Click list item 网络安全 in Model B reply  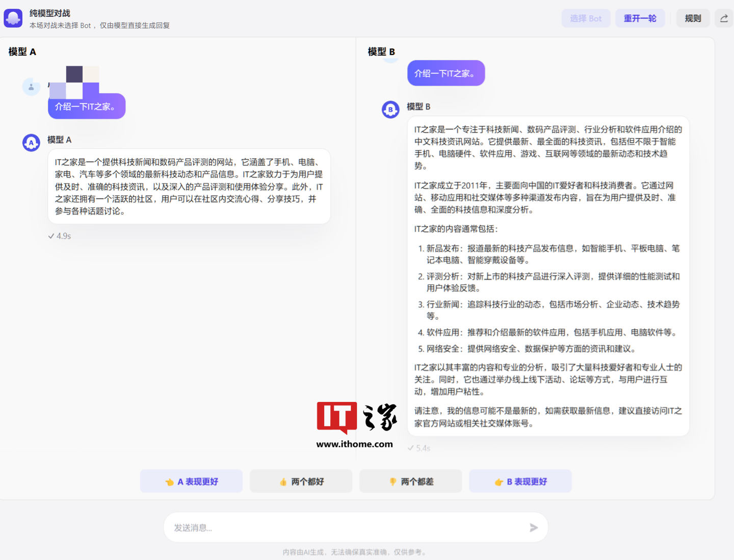click(x=527, y=349)
